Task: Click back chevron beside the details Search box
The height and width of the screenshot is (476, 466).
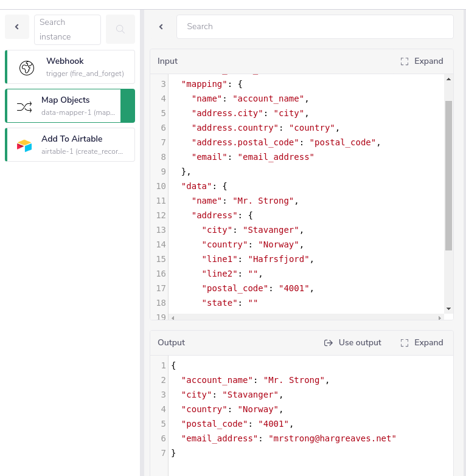Action: click(x=161, y=27)
